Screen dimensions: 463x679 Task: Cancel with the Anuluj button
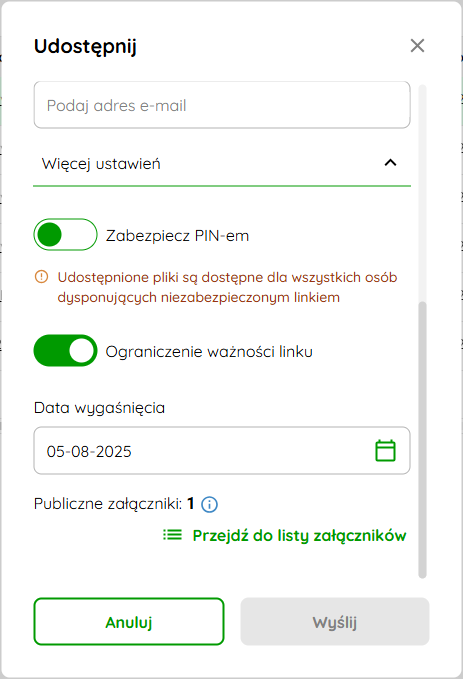click(129, 622)
